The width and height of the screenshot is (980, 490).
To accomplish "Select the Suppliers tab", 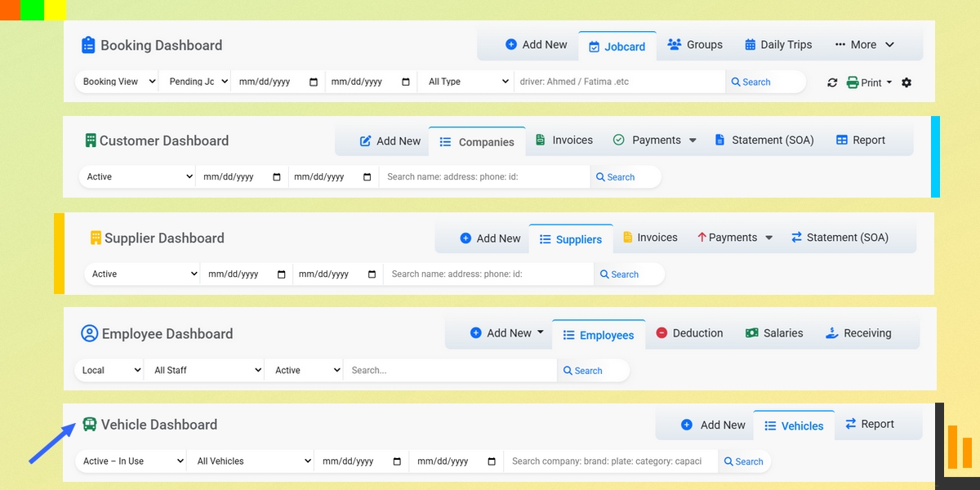I will tap(571, 238).
